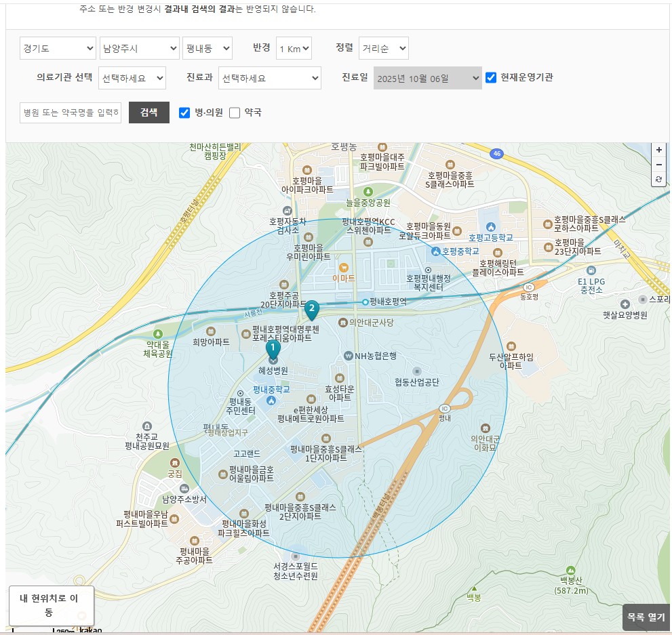Select map marker number 2 near 평내호평역
672x635 pixels.
click(311, 309)
